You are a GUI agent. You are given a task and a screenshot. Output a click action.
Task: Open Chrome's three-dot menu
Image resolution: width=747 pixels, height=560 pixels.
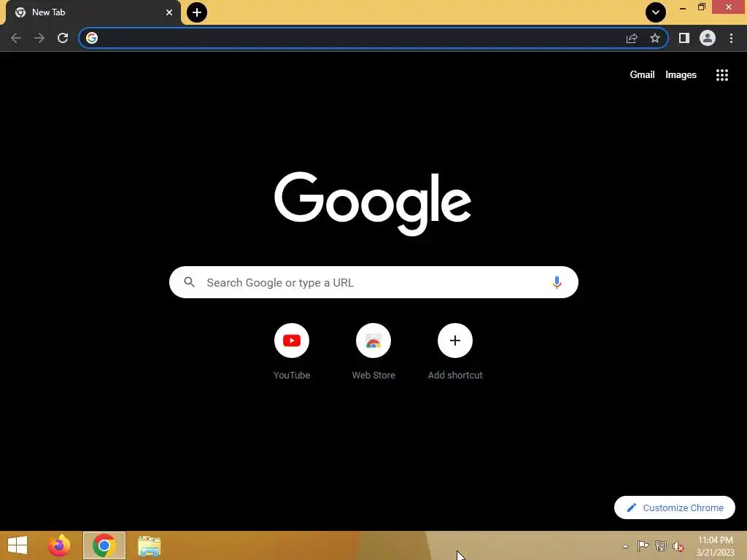tap(731, 38)
